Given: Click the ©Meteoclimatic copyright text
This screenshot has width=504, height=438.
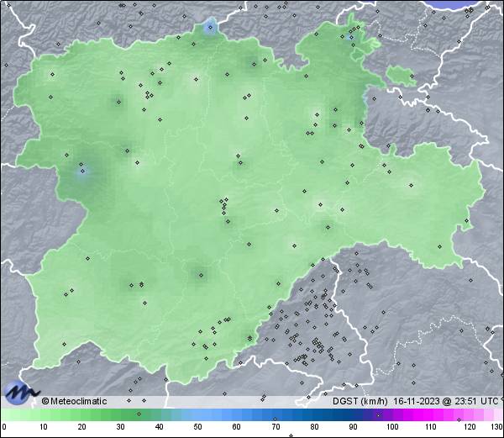Looking at the screenshot, I should (x=74, y=401).
